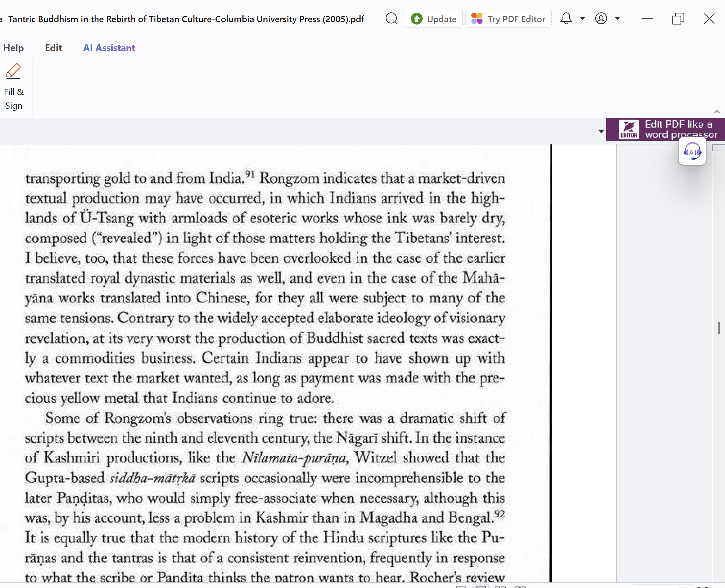Open the notifications bell
725x588 pixels.
click(566, 19)
